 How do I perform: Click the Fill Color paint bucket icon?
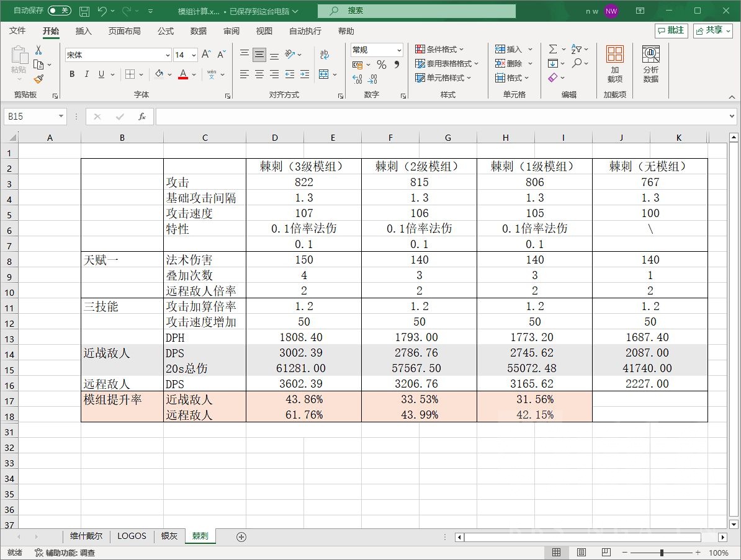click(x=159, y=74)
